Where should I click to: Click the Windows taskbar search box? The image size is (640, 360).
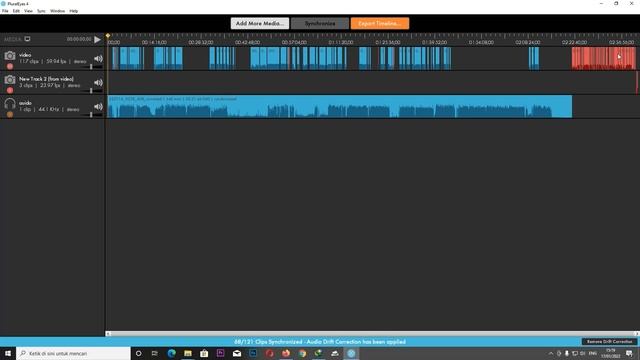[73, 353]
